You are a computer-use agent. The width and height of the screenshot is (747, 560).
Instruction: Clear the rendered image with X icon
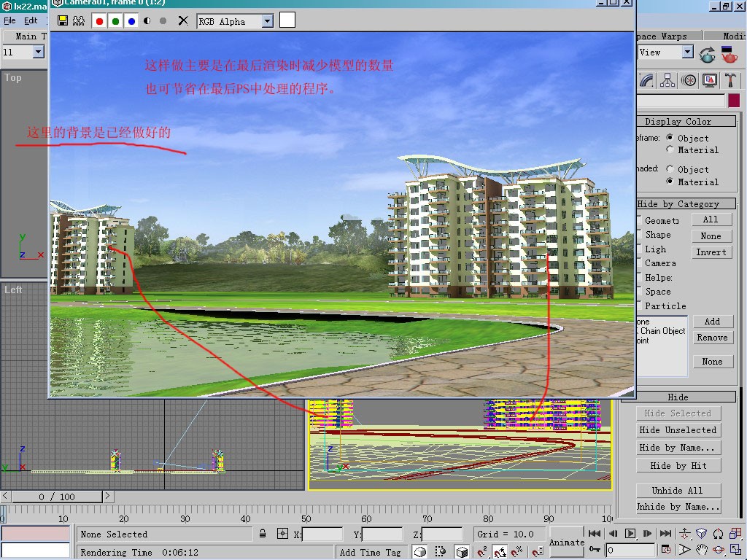[x=183, y=21]
